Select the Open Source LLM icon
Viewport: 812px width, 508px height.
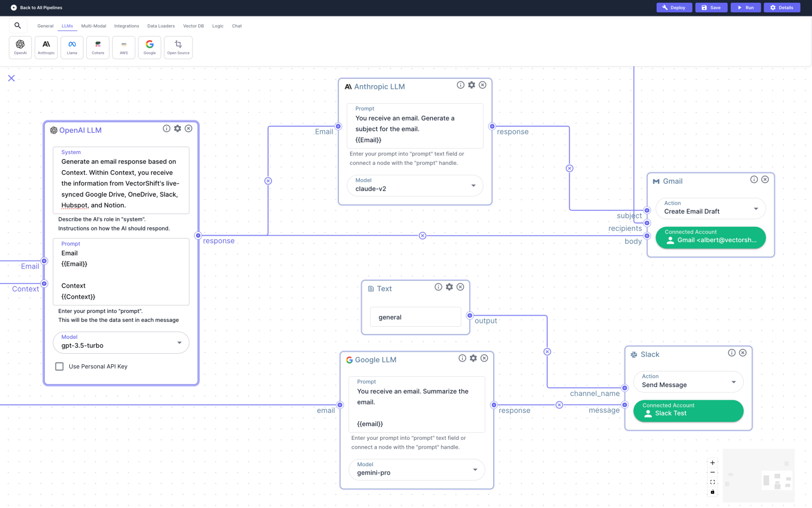[178, 47]
